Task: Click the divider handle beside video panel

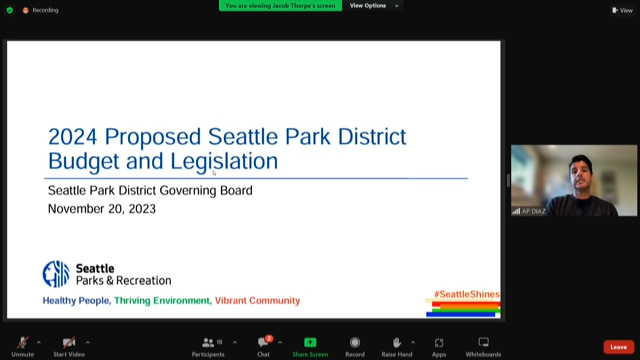Action: tap(508, 180)
